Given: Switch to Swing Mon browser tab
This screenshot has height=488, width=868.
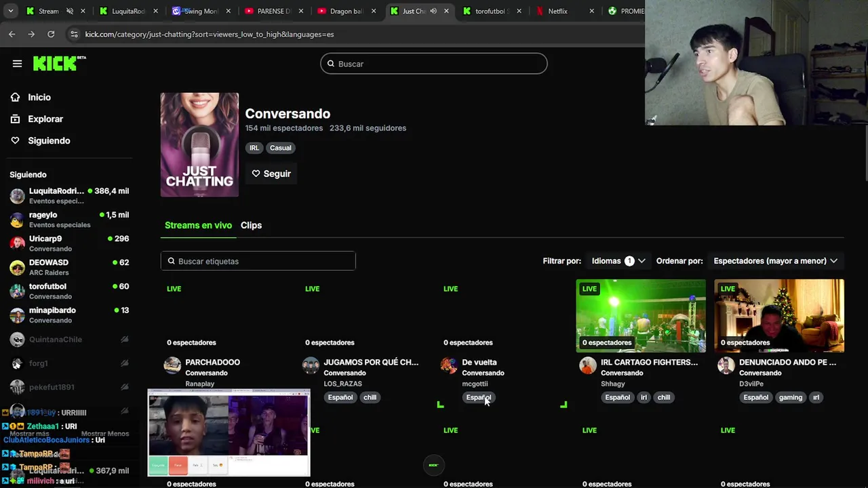Looking at the screenshot, I should 200,11.
